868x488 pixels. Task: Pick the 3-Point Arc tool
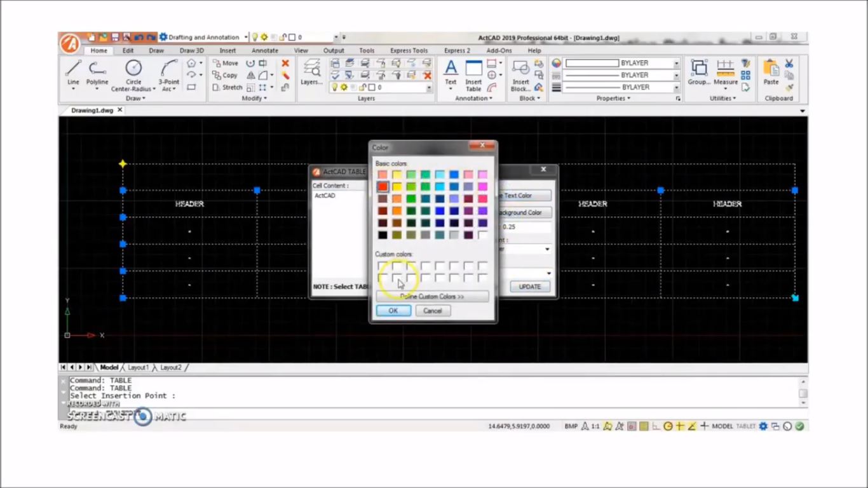169,75
